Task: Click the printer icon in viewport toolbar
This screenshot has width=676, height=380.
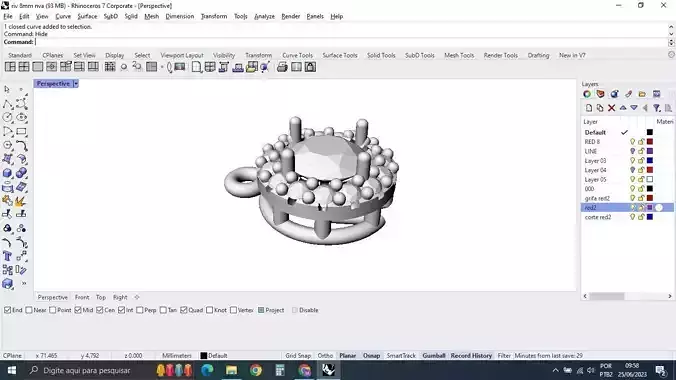Action: click(282, 67)
